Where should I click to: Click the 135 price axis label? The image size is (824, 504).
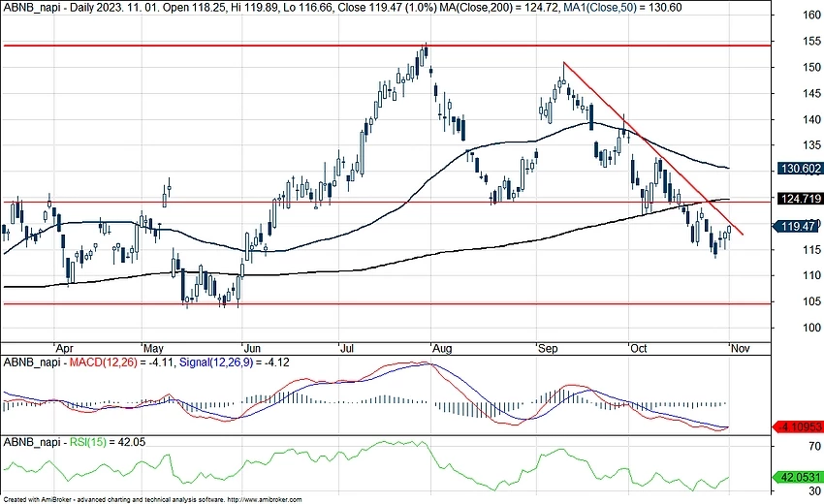pyautogui.click(x=812, y=145)
